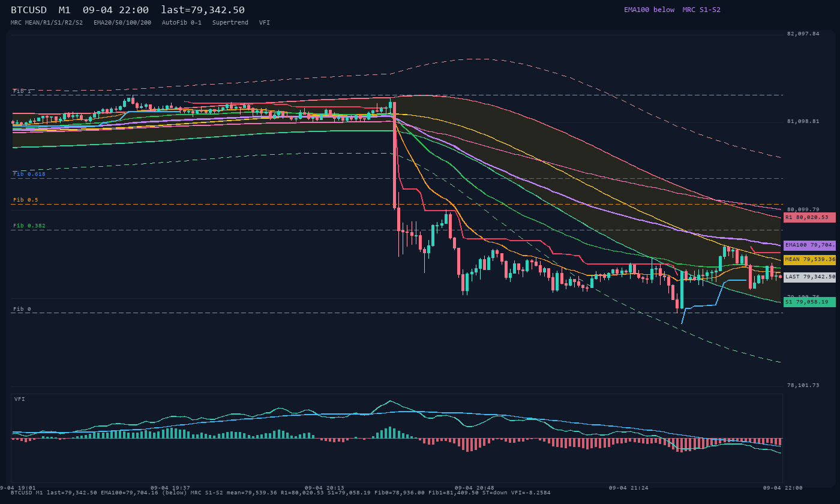Click the M1 timeframe label in the title
840x504 pixels.
click(65, 10)
